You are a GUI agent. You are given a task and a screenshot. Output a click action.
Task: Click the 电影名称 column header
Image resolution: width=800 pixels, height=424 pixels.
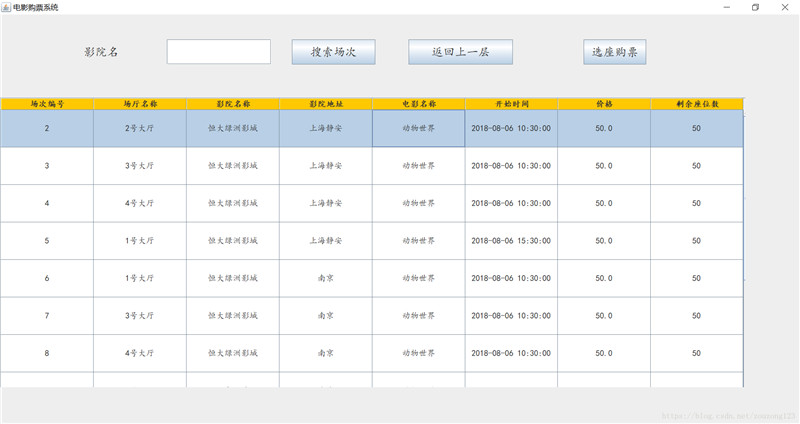click(418, 104)
